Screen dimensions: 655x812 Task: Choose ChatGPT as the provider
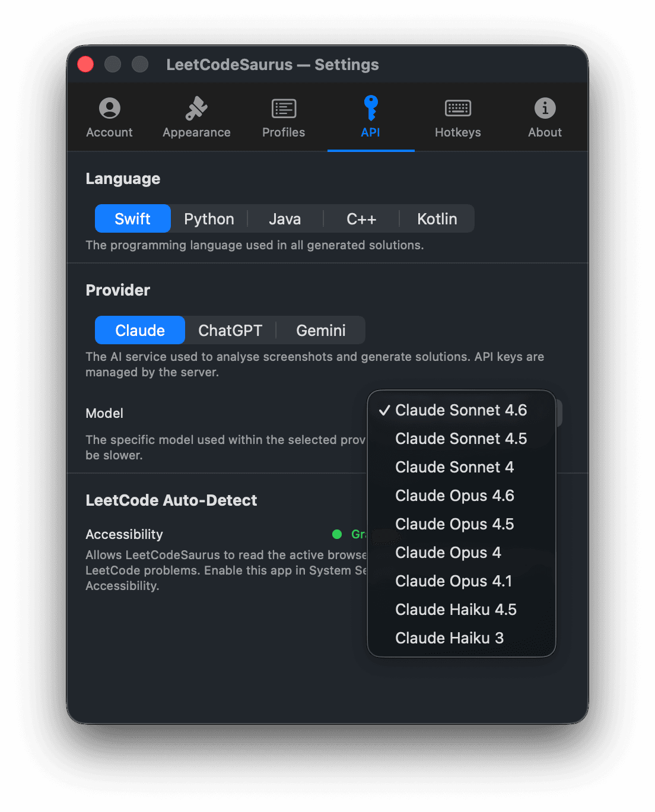[x=230, y=330]
